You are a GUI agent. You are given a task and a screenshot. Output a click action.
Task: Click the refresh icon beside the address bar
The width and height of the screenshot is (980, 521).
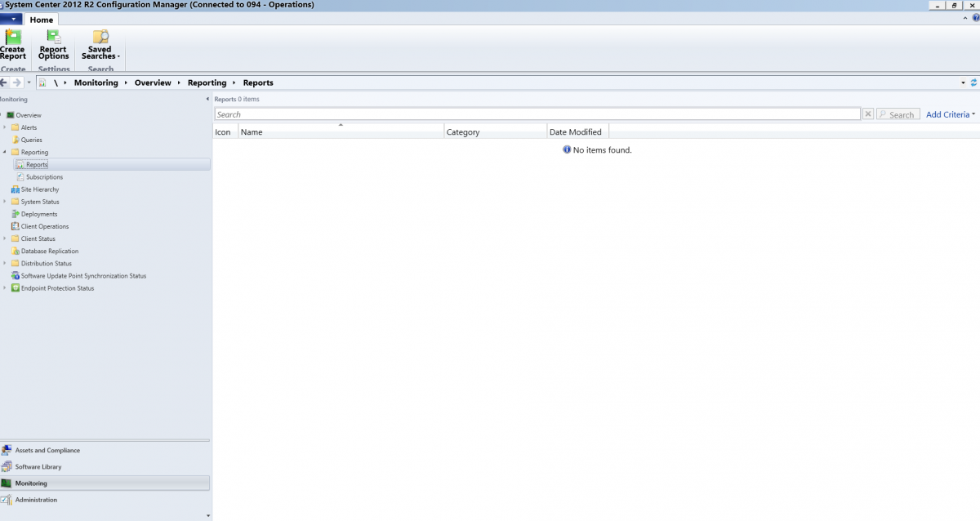973,82
